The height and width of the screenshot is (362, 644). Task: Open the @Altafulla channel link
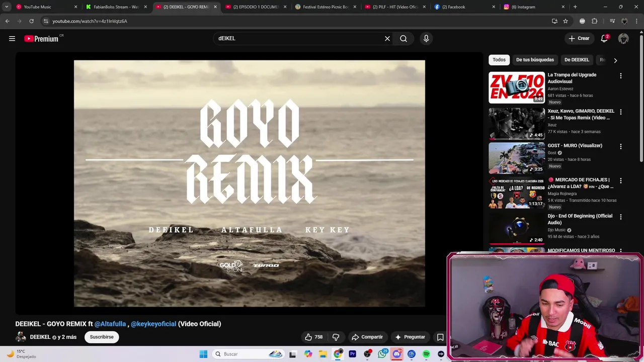[x=110, y=324]
